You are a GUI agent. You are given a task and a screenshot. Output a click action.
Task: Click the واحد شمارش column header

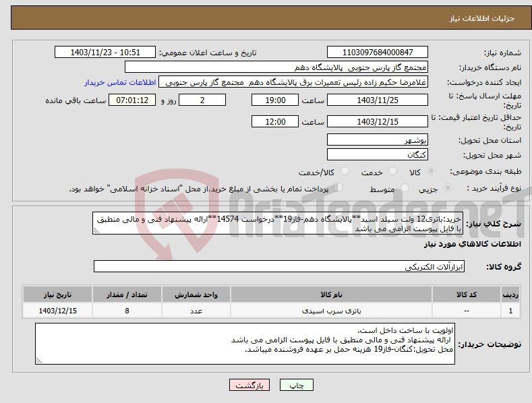click(x=196, y=294)
